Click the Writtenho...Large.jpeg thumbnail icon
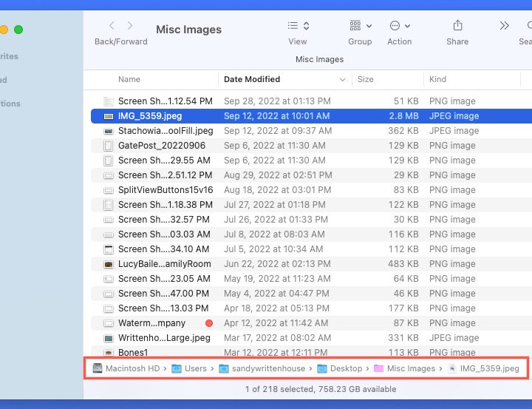Viewport: 532px width, 409px height. click(109, 338)
